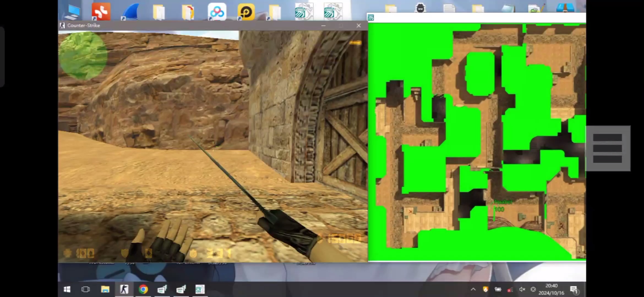Click the Counter-Strike window title bar icon
This screenshot has height=297, width=644.
(62, 26)
